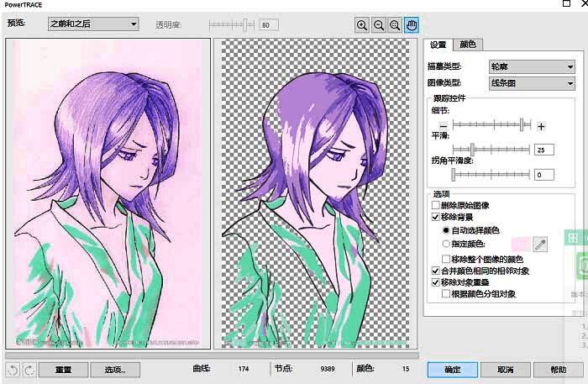The height and width of the screenshot is (384, 588).
Task: Click the redo arrow icon
Action: (28, 370)
